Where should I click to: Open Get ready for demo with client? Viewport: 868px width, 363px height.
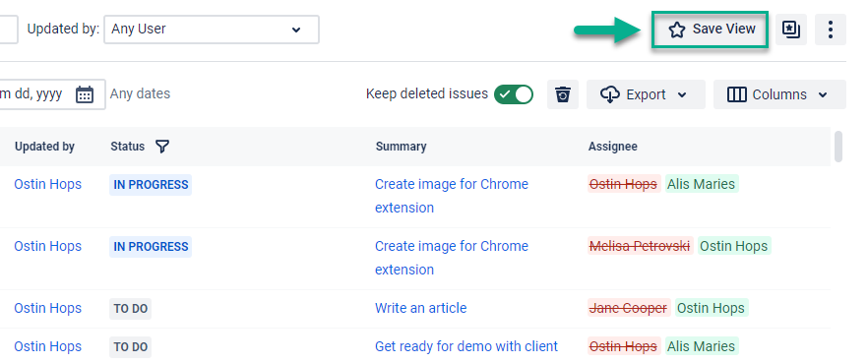pos(466,346)
